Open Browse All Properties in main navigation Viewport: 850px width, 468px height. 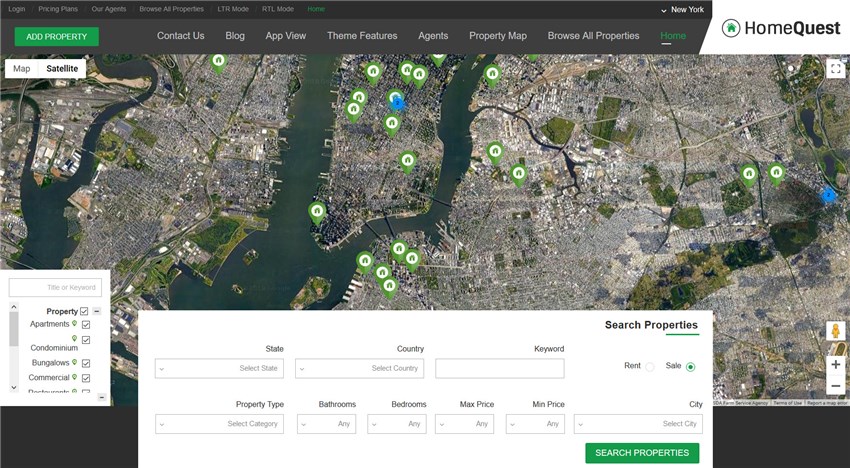click(x=594, y=36)
